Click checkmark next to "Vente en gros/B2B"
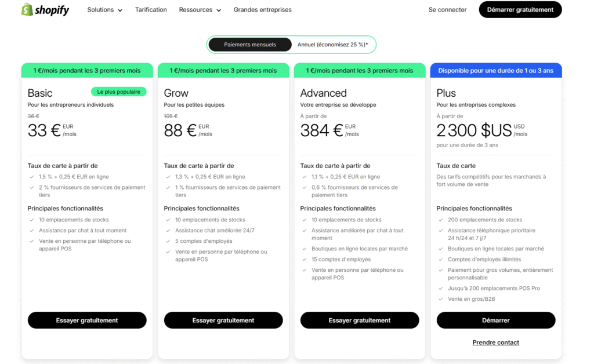This screenshot has height=364, width=594. [441, 299]
